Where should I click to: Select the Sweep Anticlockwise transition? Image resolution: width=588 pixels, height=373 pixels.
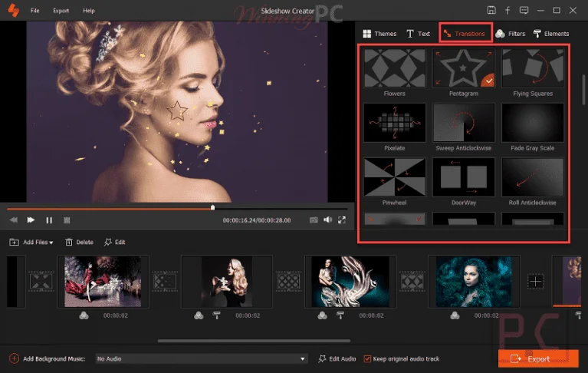[464, 123]
